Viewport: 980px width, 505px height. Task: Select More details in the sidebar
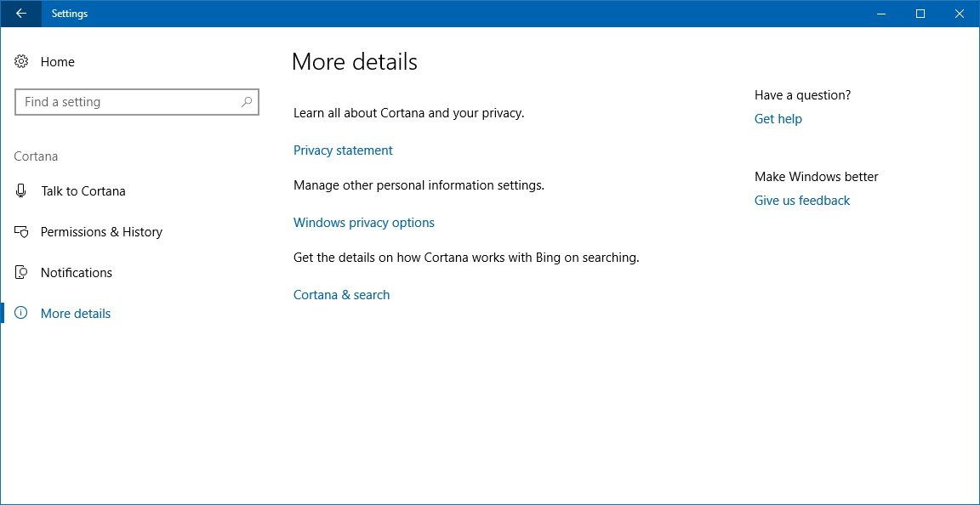[76, 313]
